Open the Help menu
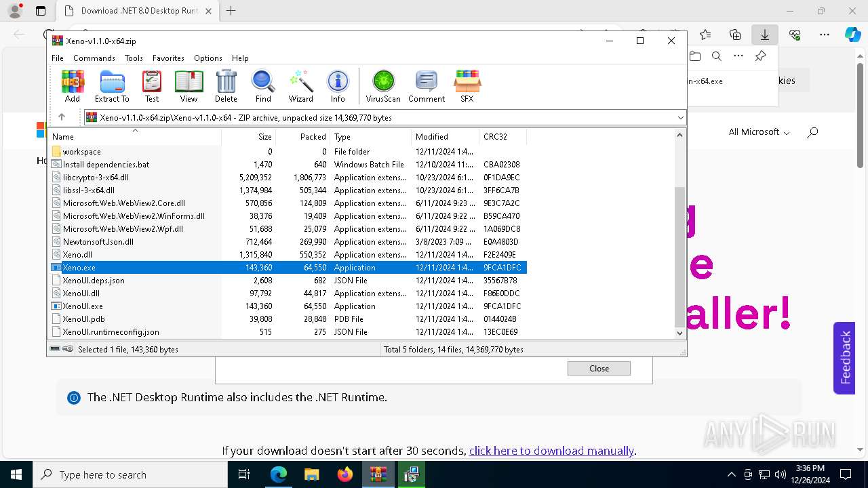 click(x=240, y=58)
